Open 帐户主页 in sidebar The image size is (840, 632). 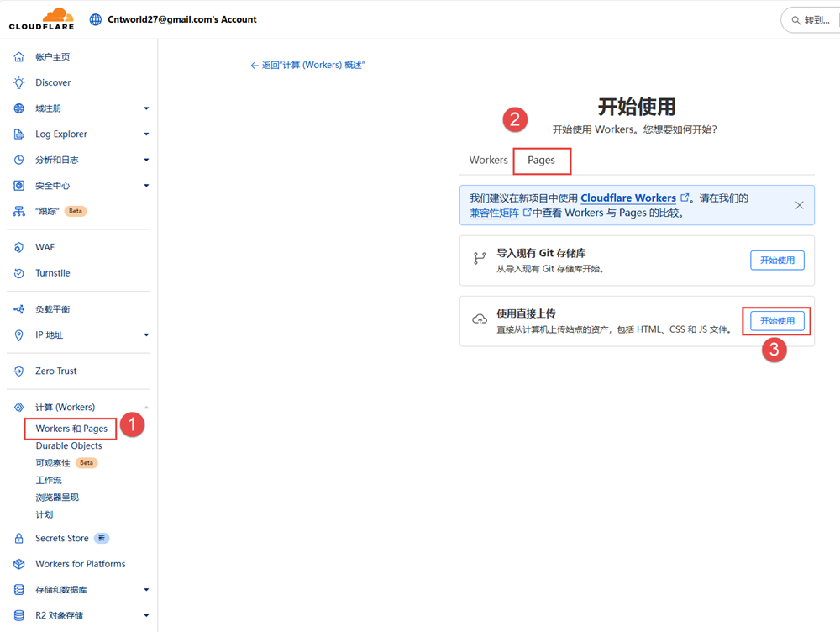pyautogui.click(x=52, y=57)
